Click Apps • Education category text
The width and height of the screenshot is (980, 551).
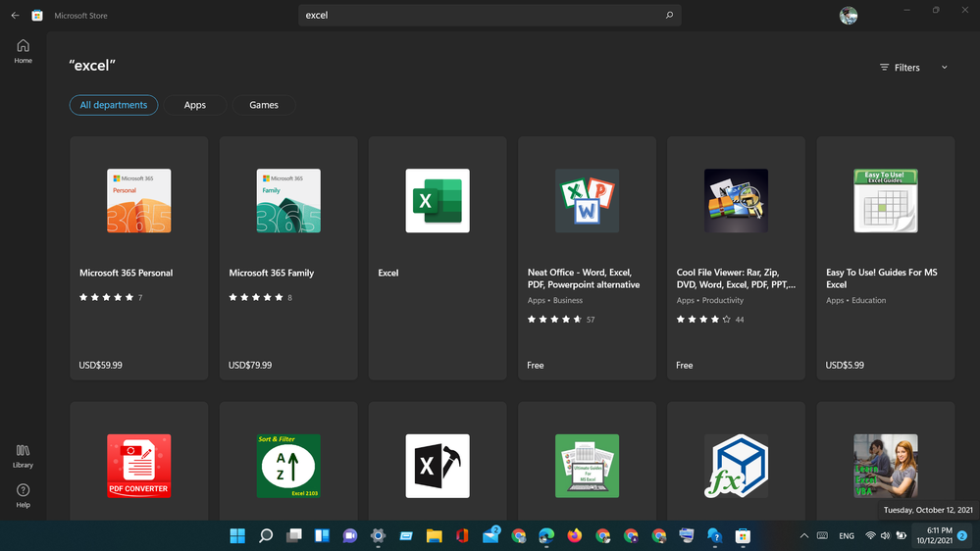click(x=855, y=300)
